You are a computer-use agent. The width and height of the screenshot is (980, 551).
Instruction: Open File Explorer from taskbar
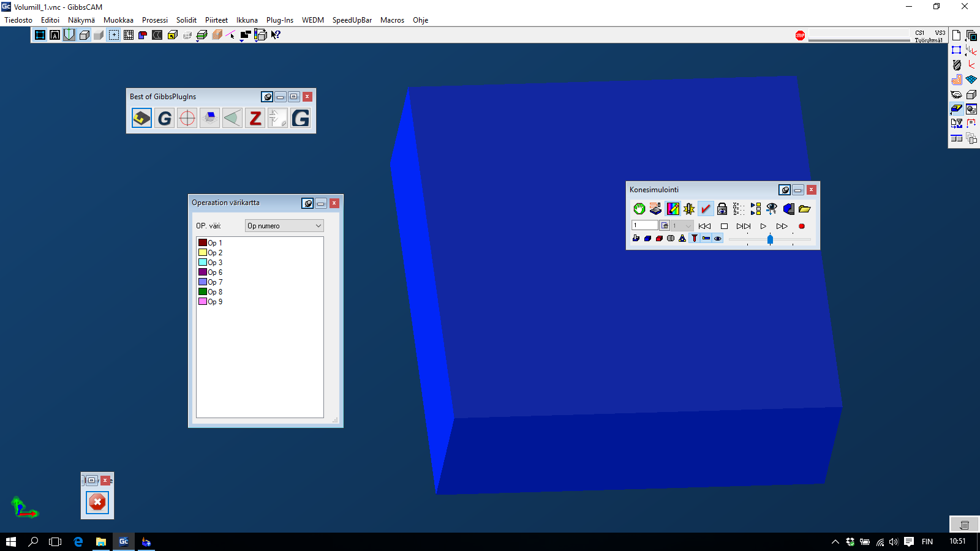(101, 542)
